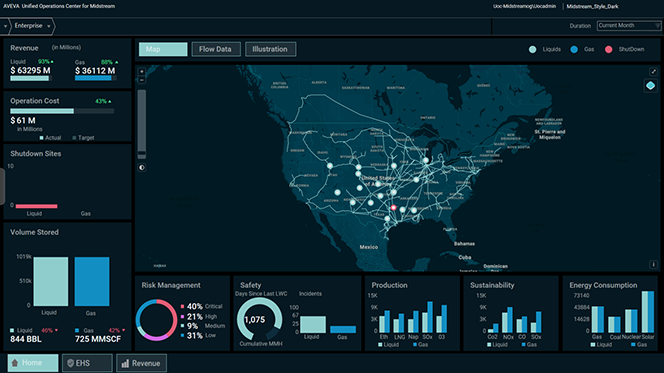Click the Liquid bar in Volume Stored chart
This screenshot has height=373, width=664.
coord(51,281)
